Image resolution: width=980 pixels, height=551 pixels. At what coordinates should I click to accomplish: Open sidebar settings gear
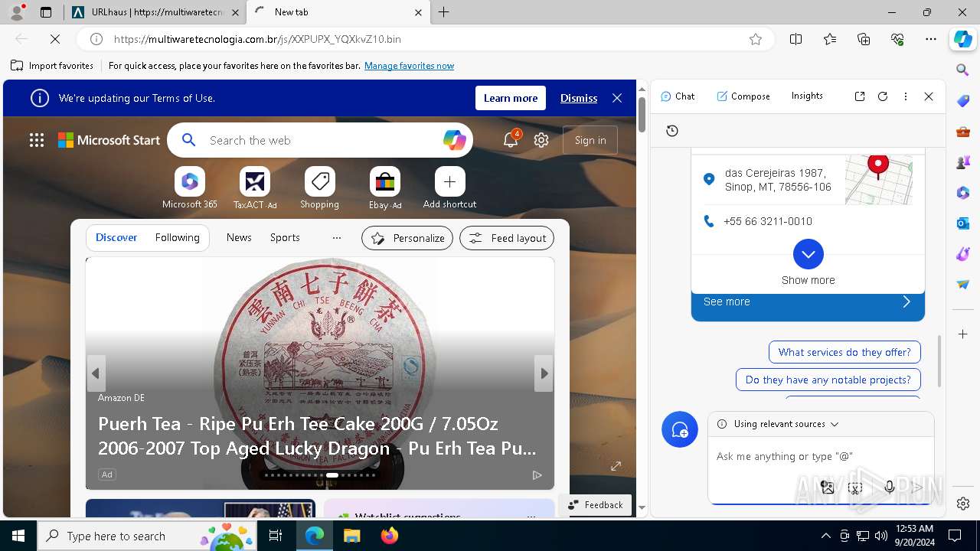(963, 504)
